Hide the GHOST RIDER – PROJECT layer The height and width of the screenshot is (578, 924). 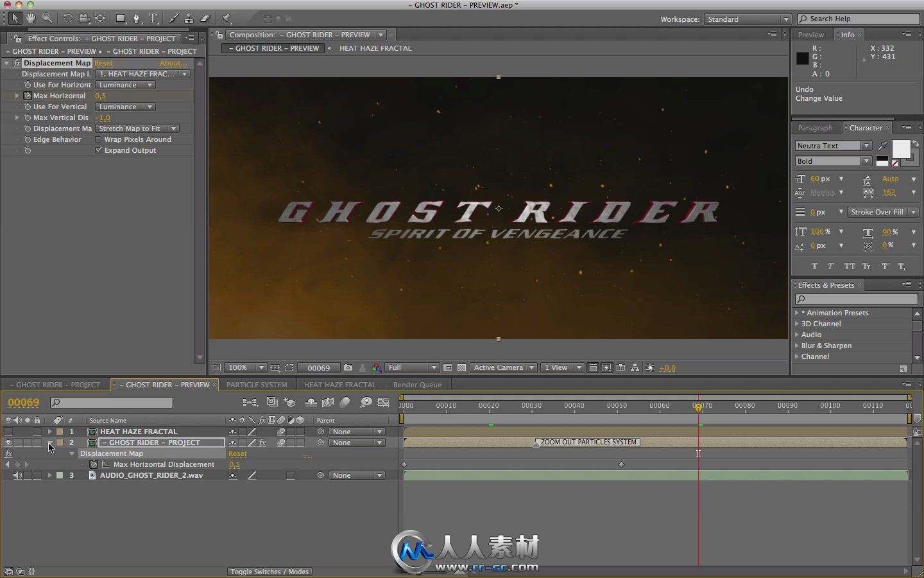pyautogui.click(x=8, y=442)
